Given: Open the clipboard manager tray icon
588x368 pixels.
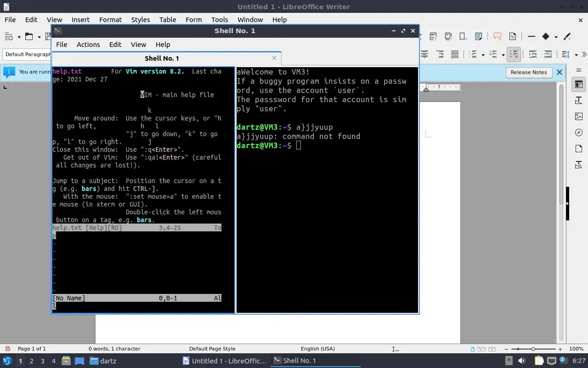Looking at the screenshot, I should [539, 361].
